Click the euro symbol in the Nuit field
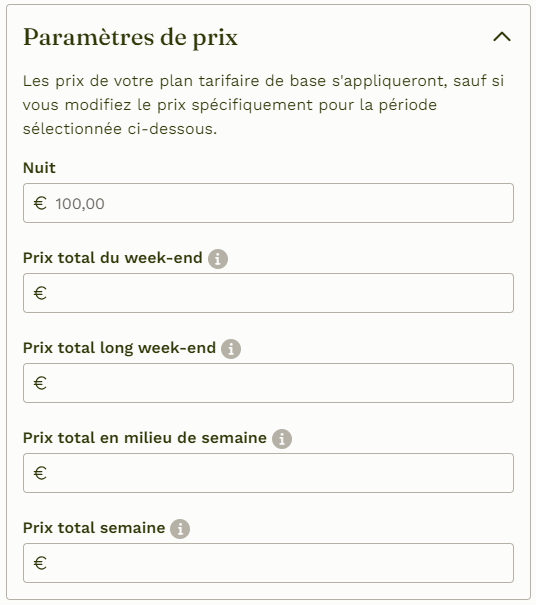The image size is (536, 605). click(40, 203)
